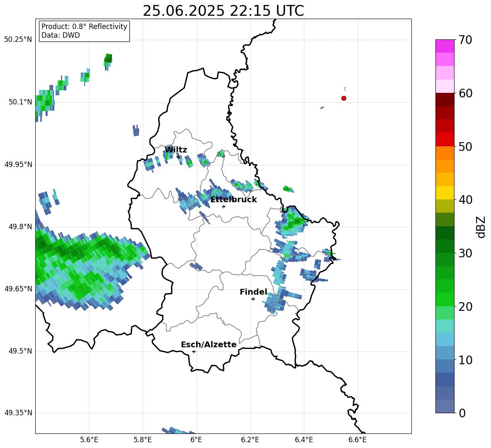Click the 6°E longitude label
The height and width of the screenshot is (448, 491).
pyautogui.click(x=196, y=440)
